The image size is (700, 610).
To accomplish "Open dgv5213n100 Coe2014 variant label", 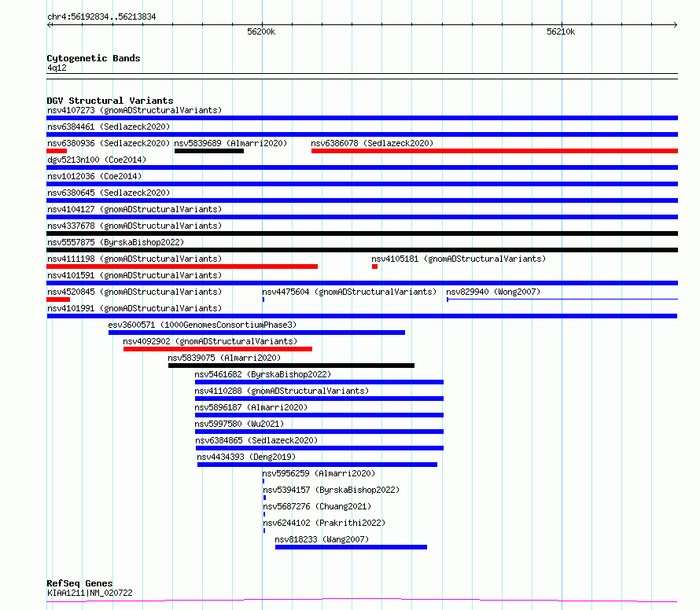I will pyautogui.click(x=97, y=160).
